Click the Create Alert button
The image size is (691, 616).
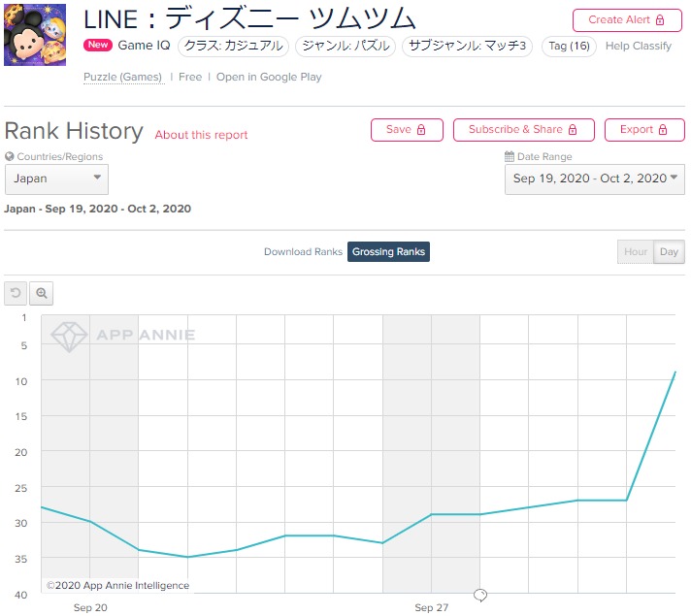coord(627,19)
